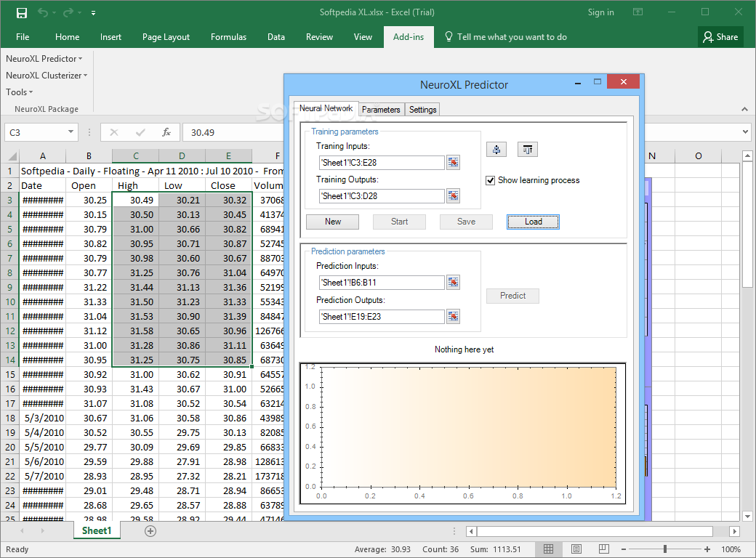Click the Training Outputs range field
The image size is (756, 558).
(382, 195)
